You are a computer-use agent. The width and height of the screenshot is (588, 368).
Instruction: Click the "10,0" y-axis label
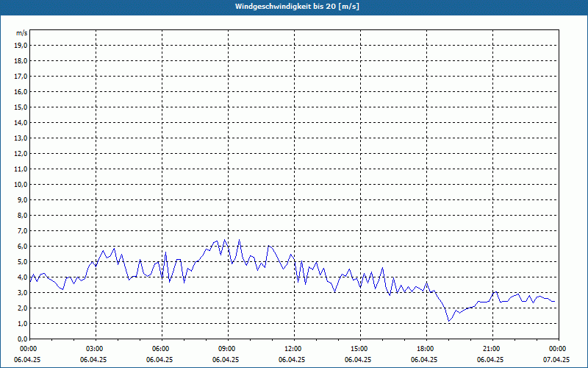click(x=21, y=185)
